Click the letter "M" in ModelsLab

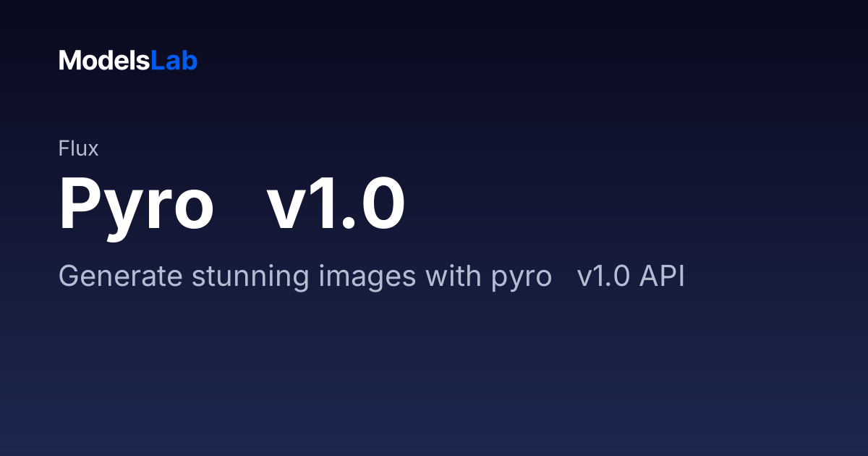click(69, 62)
